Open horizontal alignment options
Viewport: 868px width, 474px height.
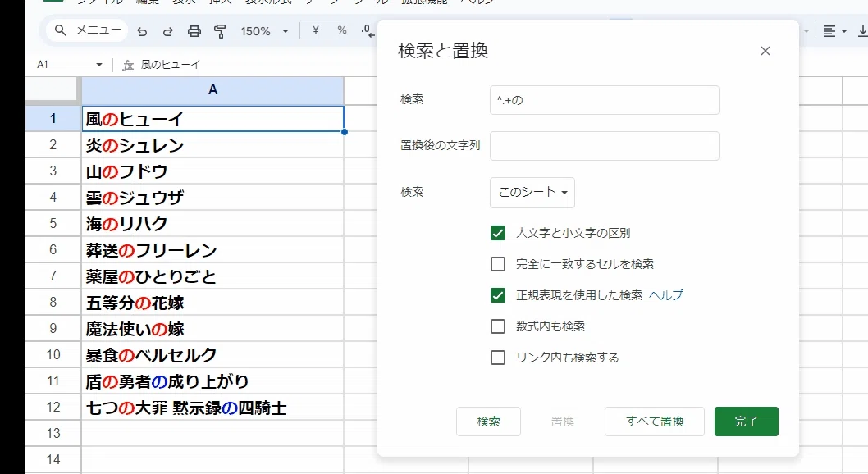coord(835,31)
